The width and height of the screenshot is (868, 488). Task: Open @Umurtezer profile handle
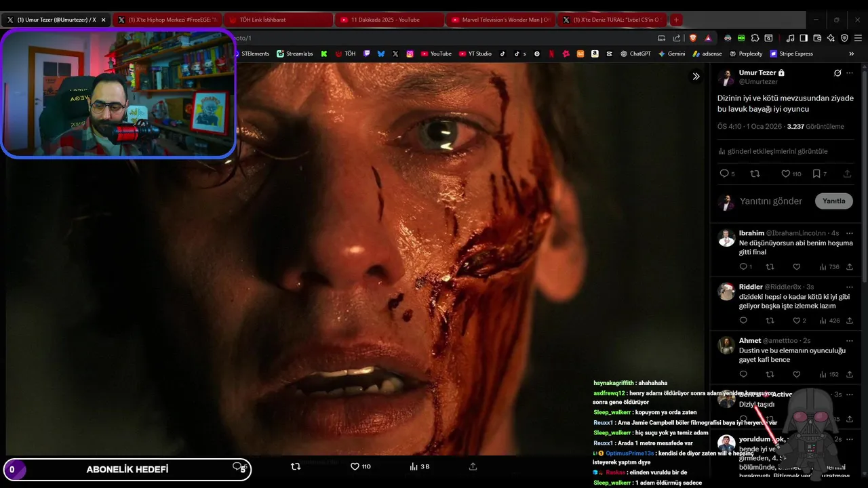pyautogui.click(x=758, y=82)
